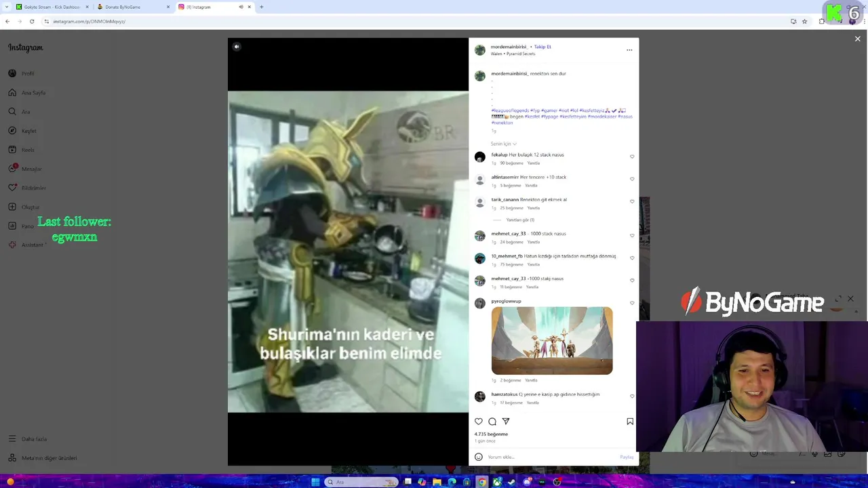Open Daha fazla menu
The height and width of the screenshot is (488, 868).
pos(28,439)
